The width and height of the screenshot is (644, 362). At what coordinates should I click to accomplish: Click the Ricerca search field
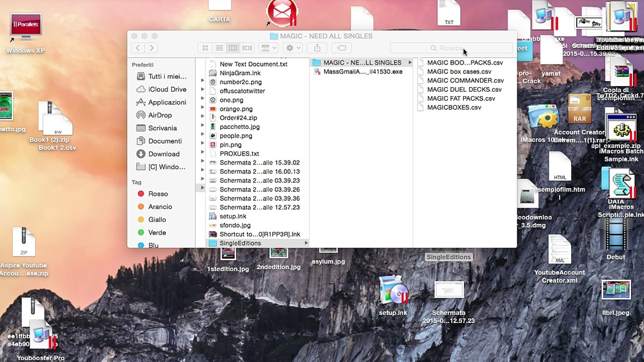tap(451, 48)
